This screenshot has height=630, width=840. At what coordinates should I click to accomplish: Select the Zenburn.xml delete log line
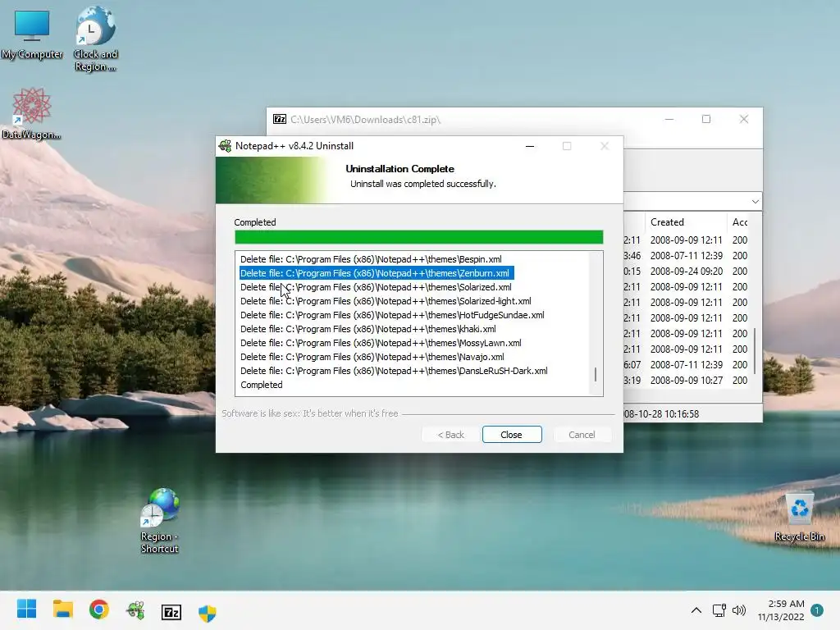[x=377, y=273]
